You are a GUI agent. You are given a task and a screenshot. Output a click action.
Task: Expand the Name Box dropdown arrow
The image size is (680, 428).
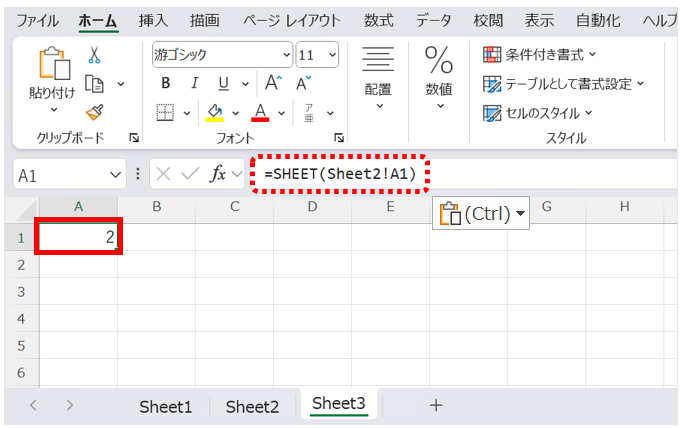pos(115,175)
